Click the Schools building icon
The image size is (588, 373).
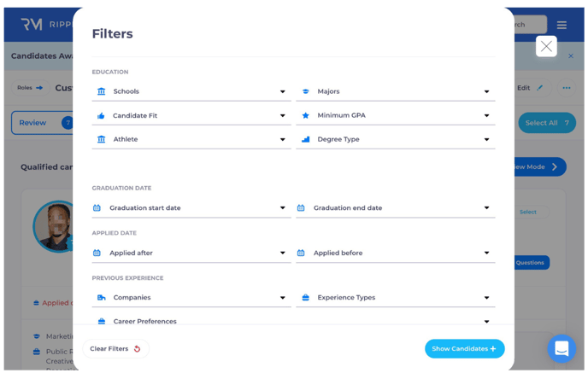click(x=102, y=91)
